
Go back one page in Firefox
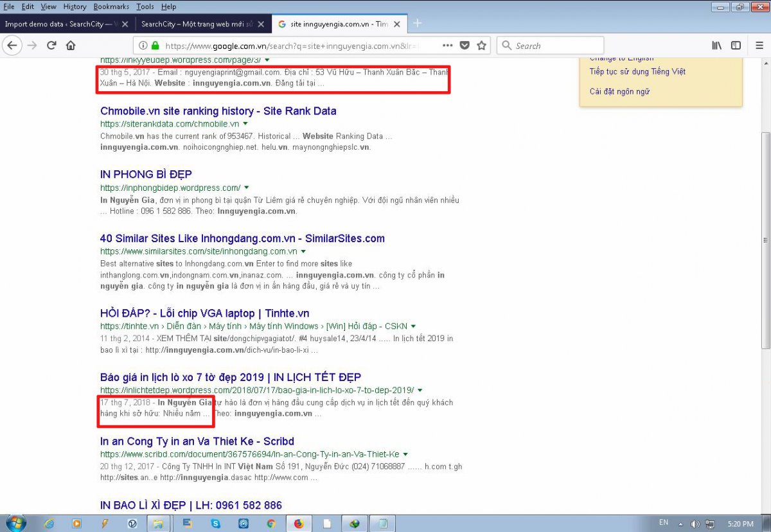13,46
